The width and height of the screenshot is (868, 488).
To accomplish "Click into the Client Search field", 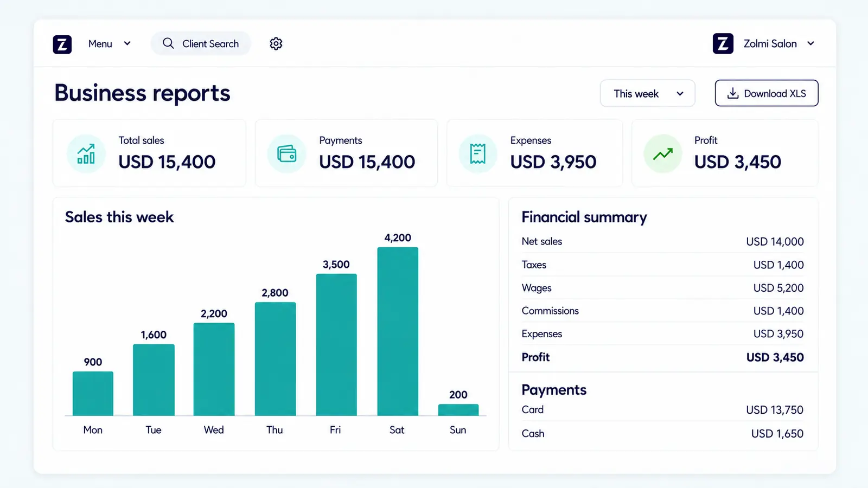I will 201,43.
